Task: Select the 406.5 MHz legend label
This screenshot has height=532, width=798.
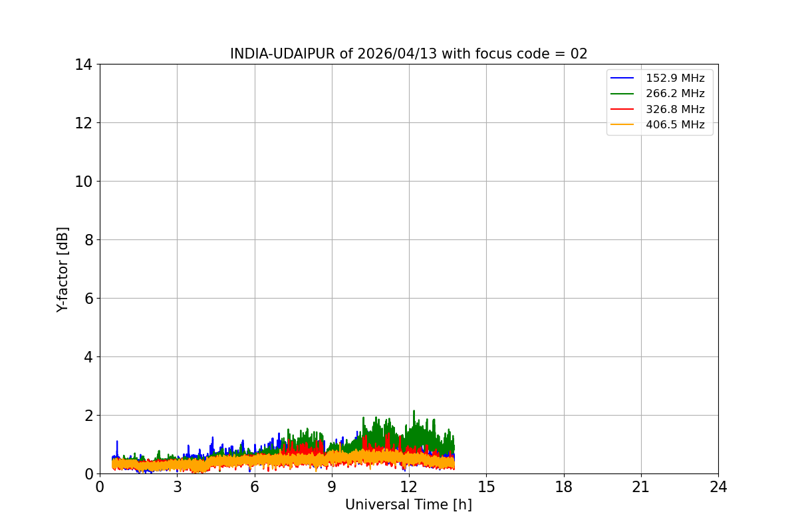Action: pyautogui.click(x=675, y=124)
